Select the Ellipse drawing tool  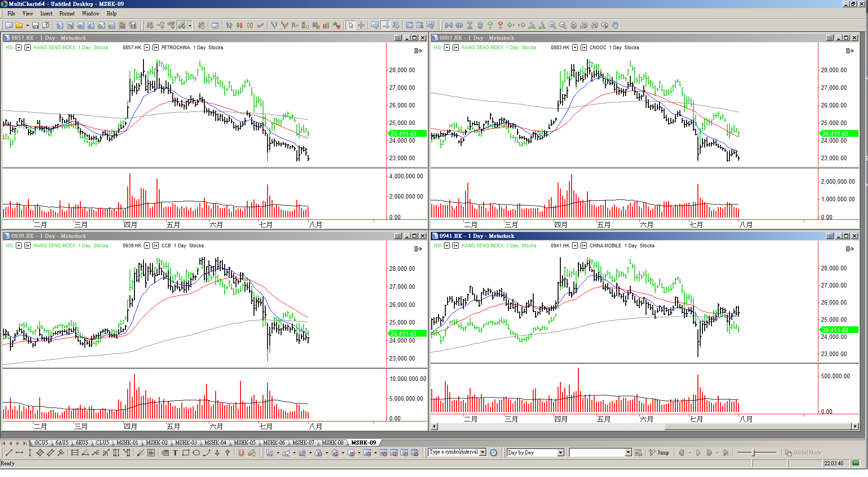pyautogui.click(x=196, y=453)
